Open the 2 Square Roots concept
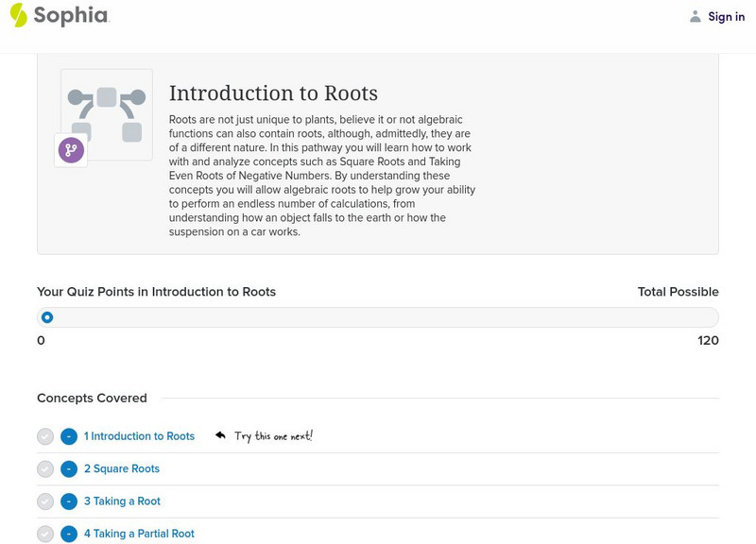The width and height of the screenshot is (756, 544). coord(122,469)
